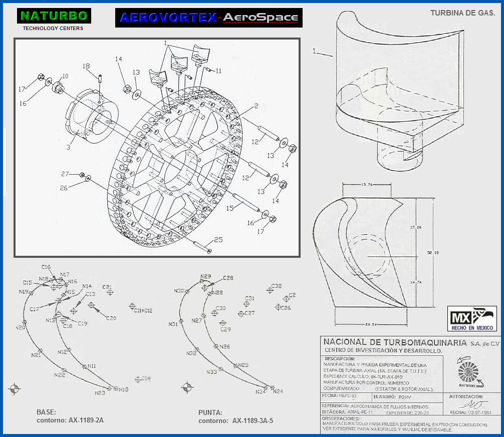The width and height of the screenshot is (504, 437).
Task: Click center label C29 on tip contour
Action: point(225,329)
